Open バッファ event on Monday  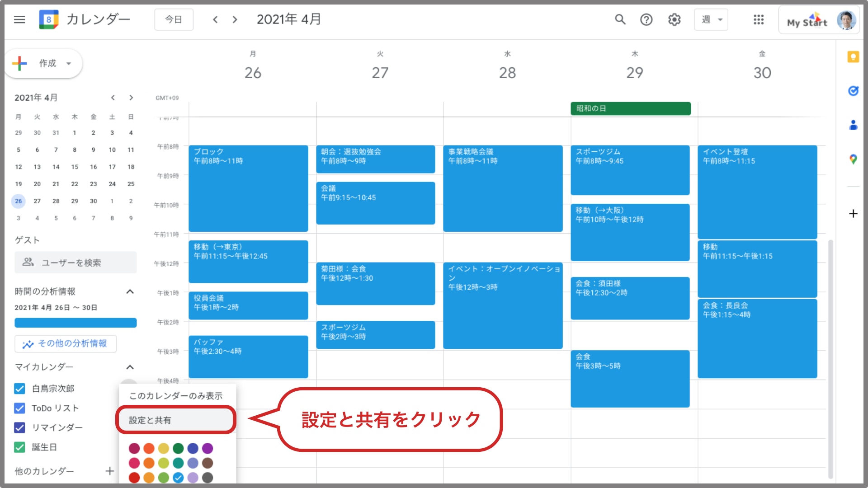tap(248, 357)
